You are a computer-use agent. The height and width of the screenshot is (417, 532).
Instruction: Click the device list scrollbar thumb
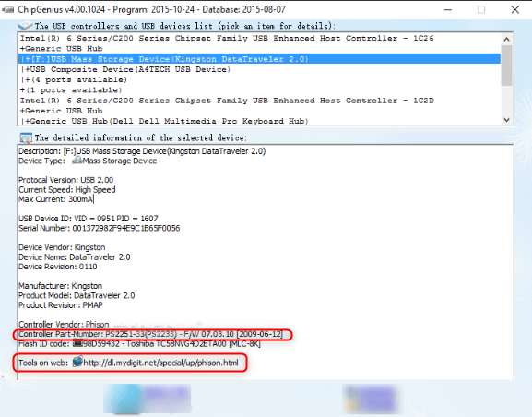[506, 66]
